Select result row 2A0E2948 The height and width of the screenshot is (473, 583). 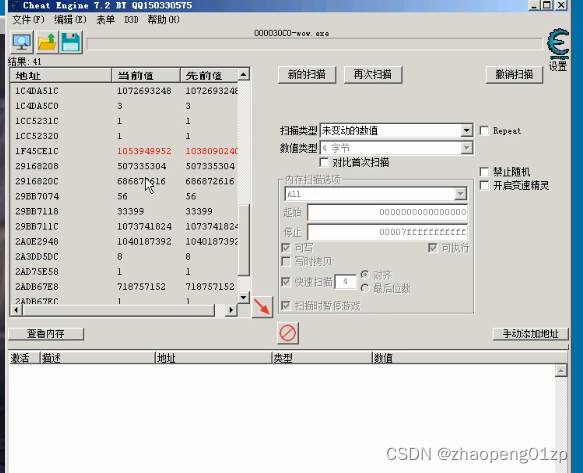click(x=124, y=242)
